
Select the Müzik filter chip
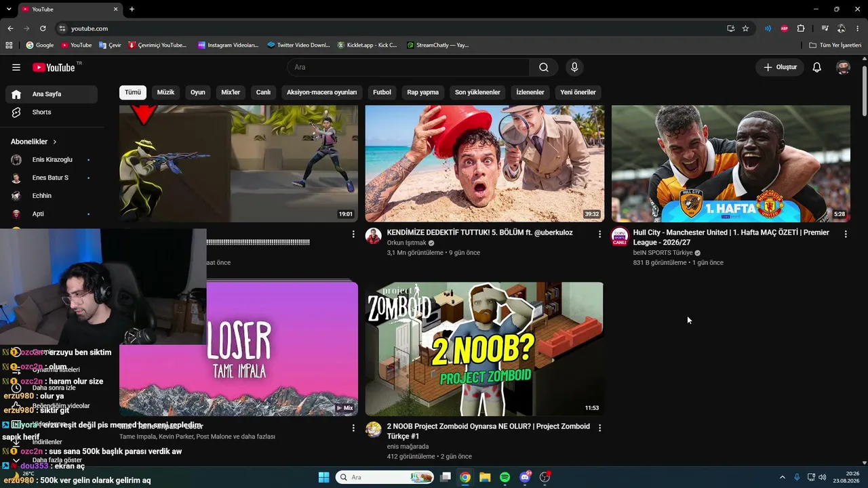coord(165,92)
